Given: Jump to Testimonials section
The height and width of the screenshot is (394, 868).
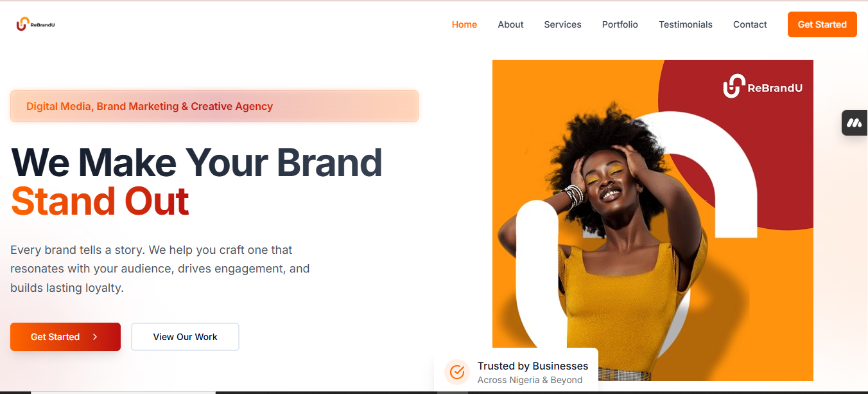Looking at the screenshot, I should [686, 24].
